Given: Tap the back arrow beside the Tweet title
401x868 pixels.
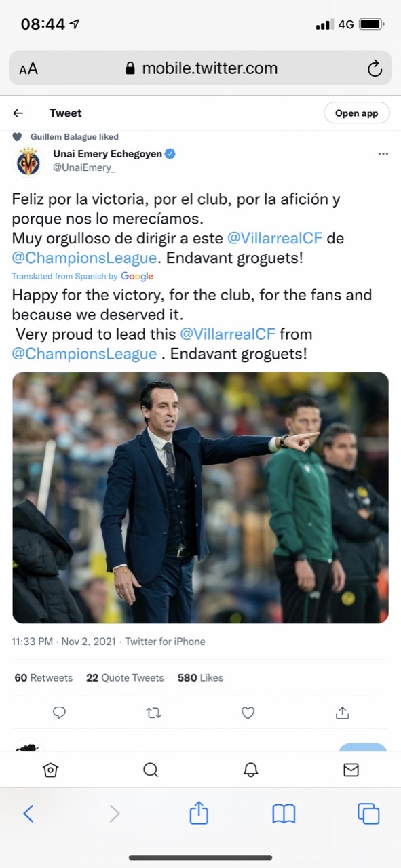Looking at the screenshot, I should pyautogui.click(x=18, y=113).
